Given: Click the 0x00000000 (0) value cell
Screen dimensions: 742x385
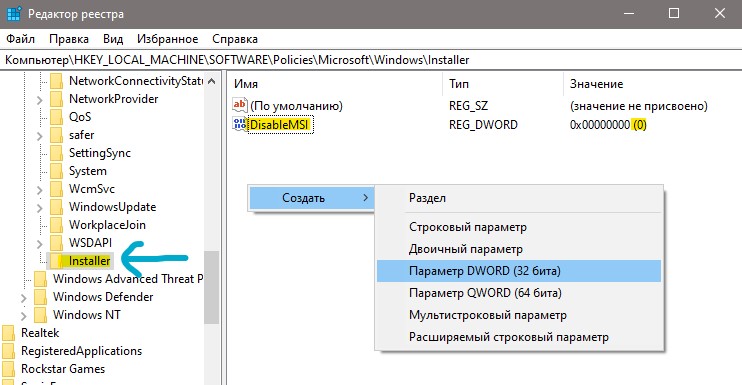Looking at the screenshot, I should (608, 125).
